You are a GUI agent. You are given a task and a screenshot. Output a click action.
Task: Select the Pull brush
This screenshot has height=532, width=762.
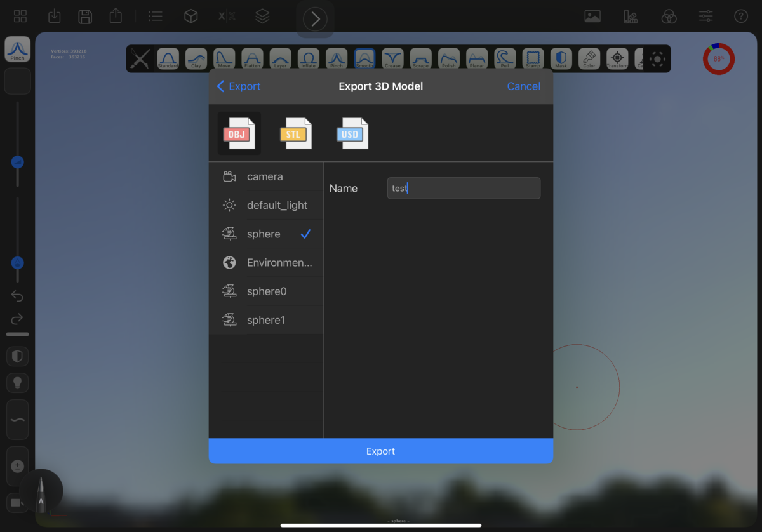(x=505, y=58)
